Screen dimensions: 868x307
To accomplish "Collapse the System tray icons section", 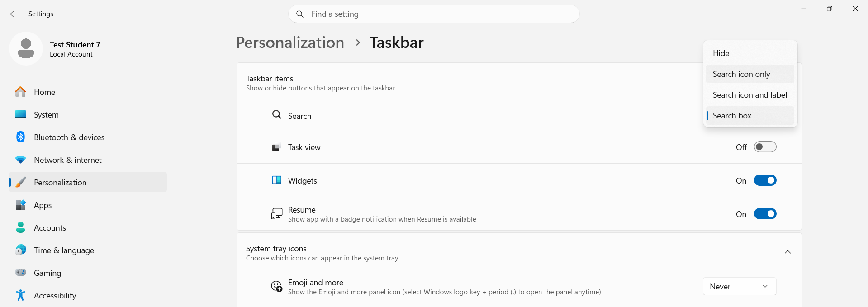I will pos(787,252).
